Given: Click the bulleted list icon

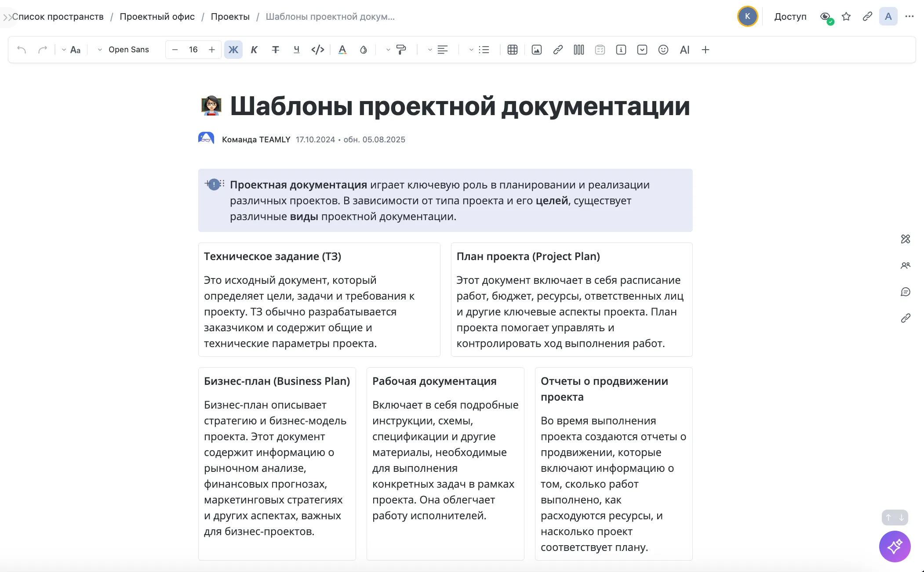Looking at the screenshot, I should pos(484,50).
